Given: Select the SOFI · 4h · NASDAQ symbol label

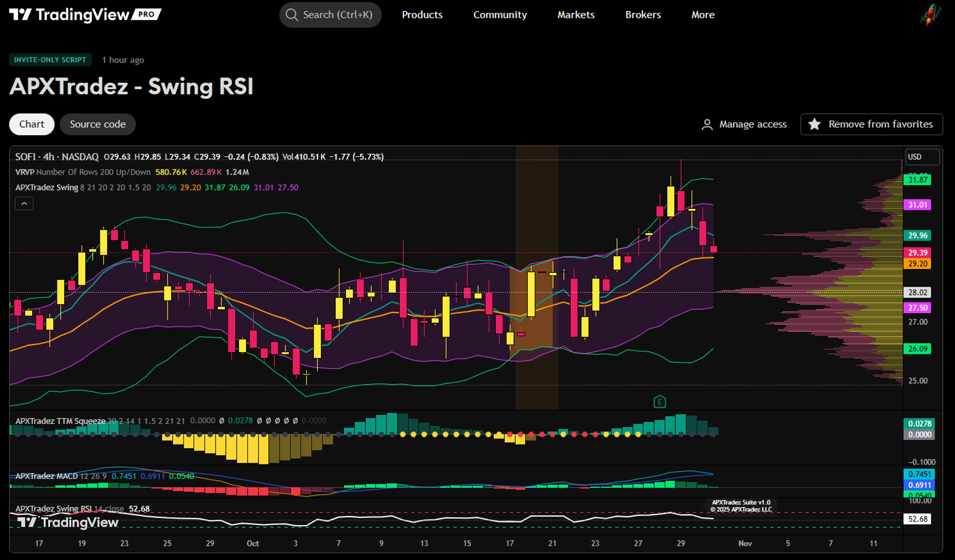Looking at the screenshot, I should tap(57, 157).
